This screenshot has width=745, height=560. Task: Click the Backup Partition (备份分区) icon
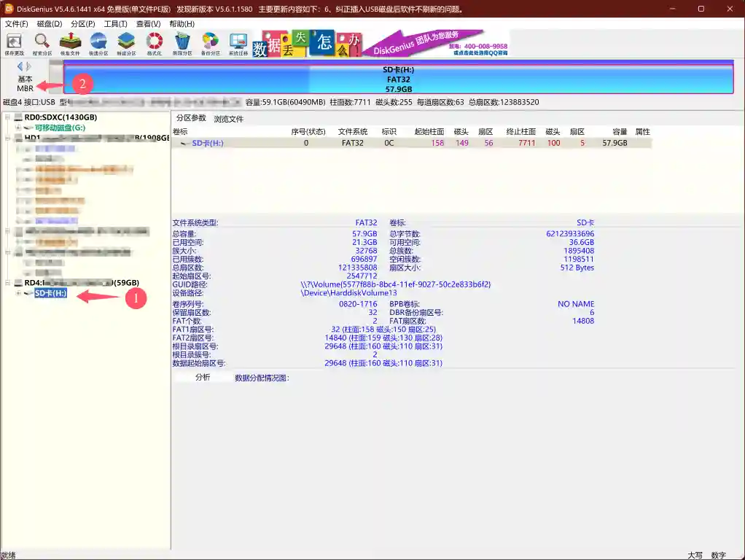pos(210,43)
